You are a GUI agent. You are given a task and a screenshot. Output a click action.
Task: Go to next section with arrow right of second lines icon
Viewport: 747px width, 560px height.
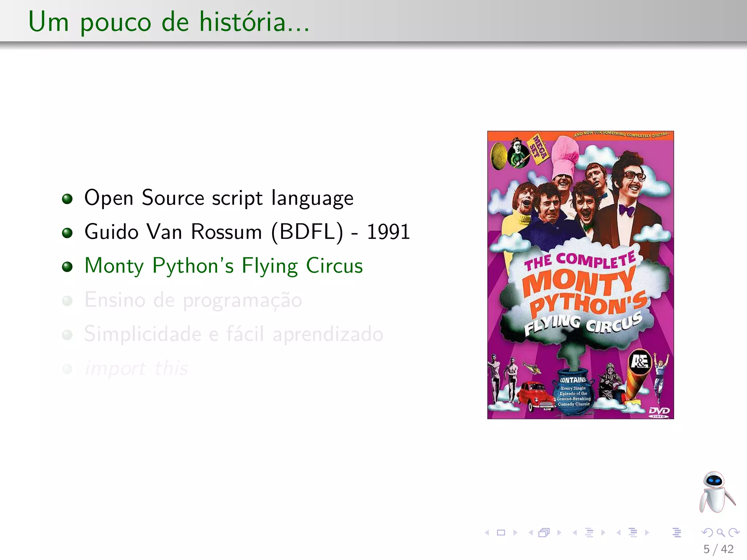647,533
